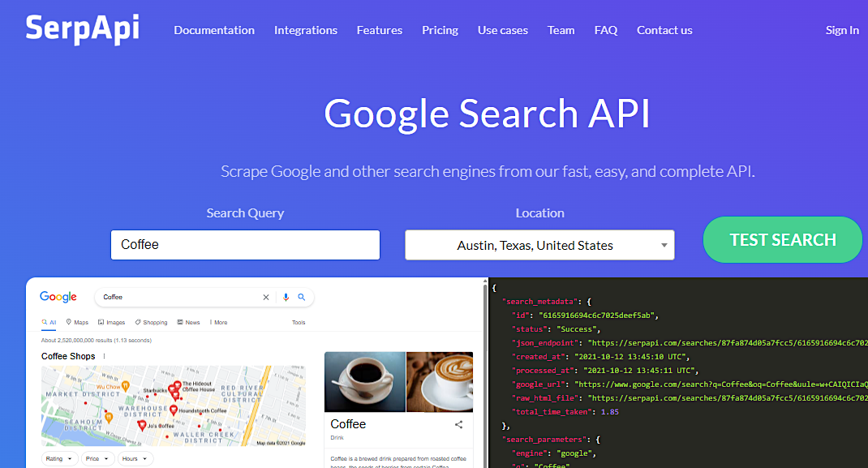Open the Location dropdown showing Austin, Texas
Viewport: 868px width, 468px height.
click(x=539, y=245)
